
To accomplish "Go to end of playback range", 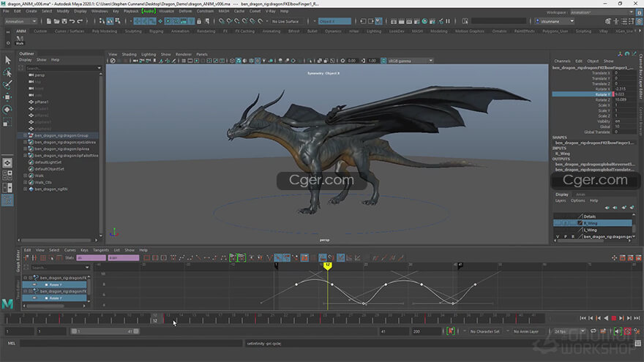I will point(637,318).
